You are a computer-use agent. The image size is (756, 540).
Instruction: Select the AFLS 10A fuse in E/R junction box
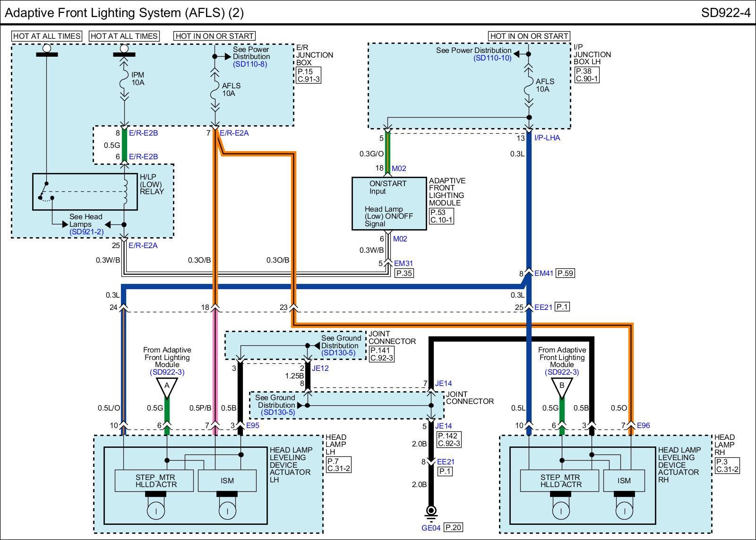pos(215,89)
